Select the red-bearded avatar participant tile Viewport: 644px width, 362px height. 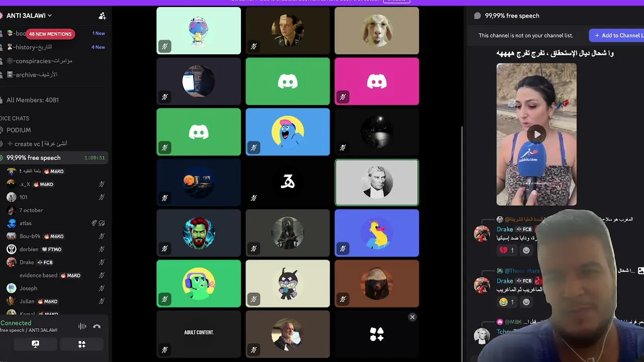[x=199, y=233]
